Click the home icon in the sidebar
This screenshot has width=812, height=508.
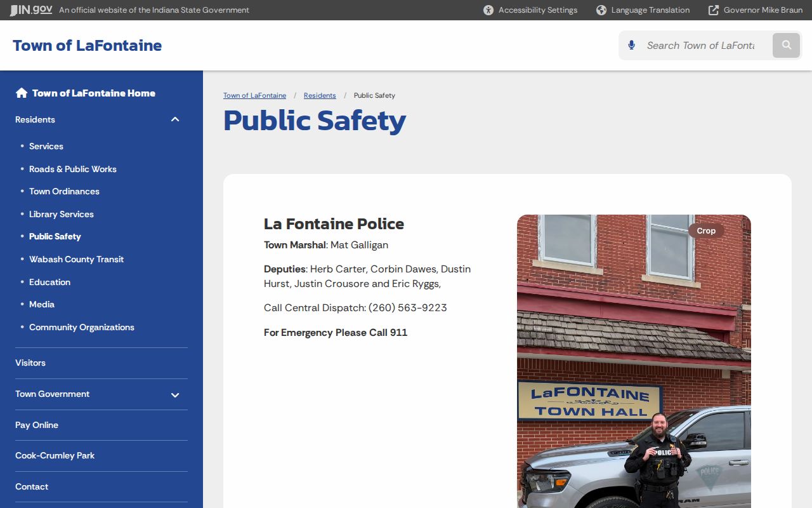tap(22, 93)
